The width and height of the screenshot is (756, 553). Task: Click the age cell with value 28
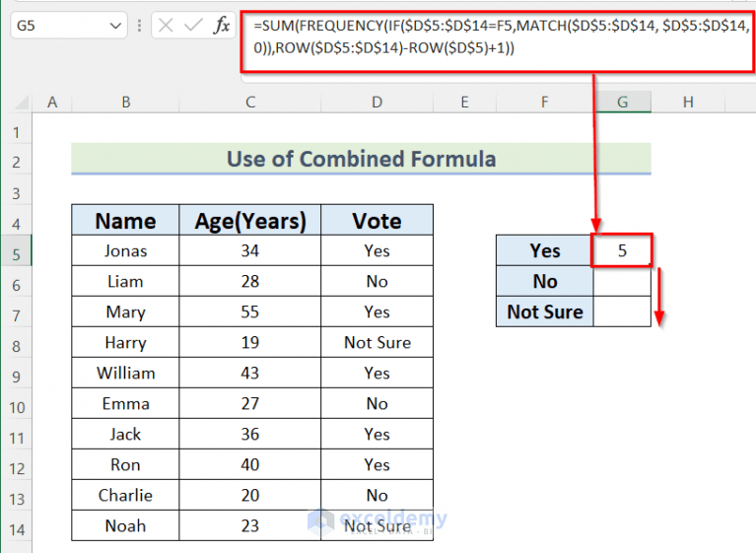pyautogui.click(x=249, y=281)
